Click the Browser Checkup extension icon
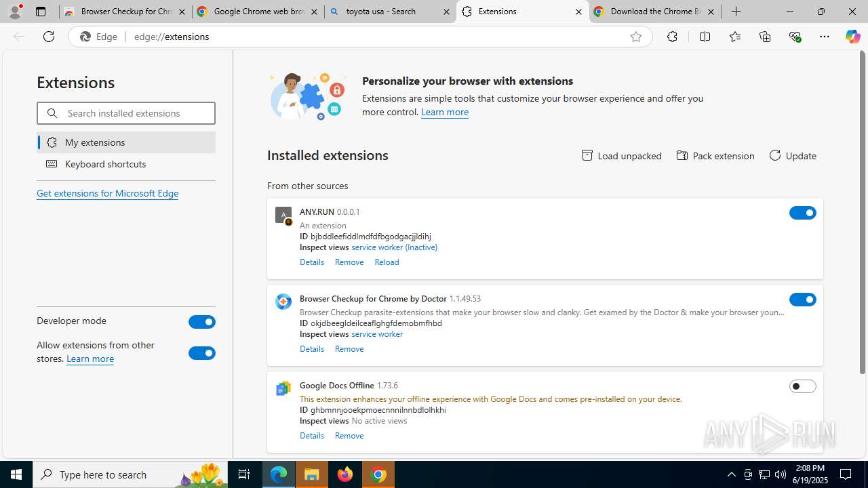Screen dimensions: 868x488 283,302
